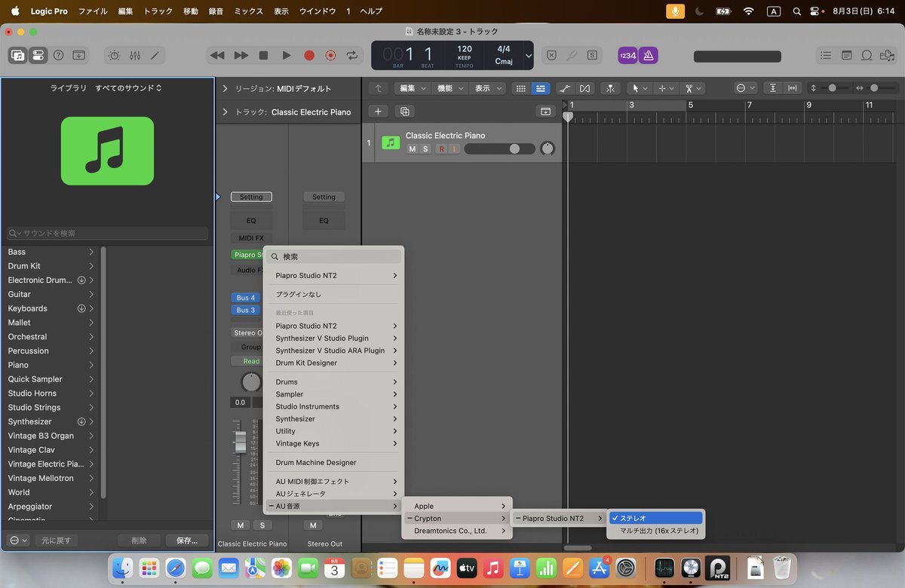Open the scissors tool dropdown
Viewport: 905px width, 588px height.
pyautogui.click(x=692, y=88)
